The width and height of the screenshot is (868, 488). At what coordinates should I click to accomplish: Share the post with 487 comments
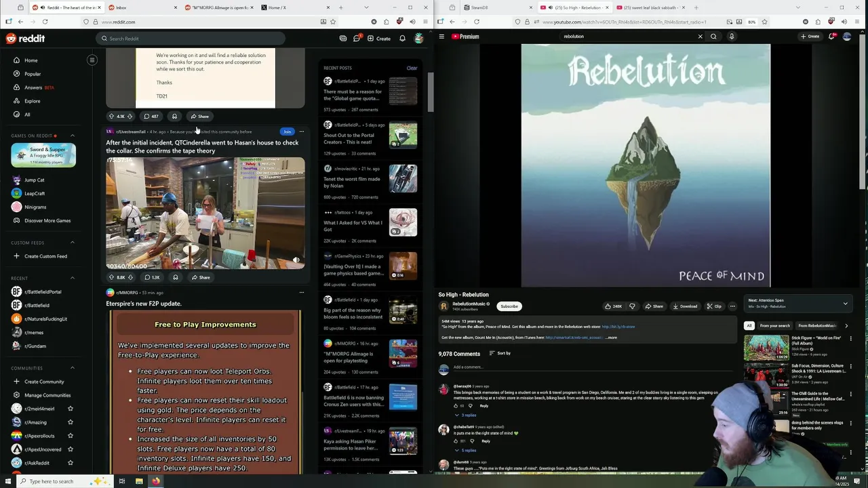coord(199,117)
